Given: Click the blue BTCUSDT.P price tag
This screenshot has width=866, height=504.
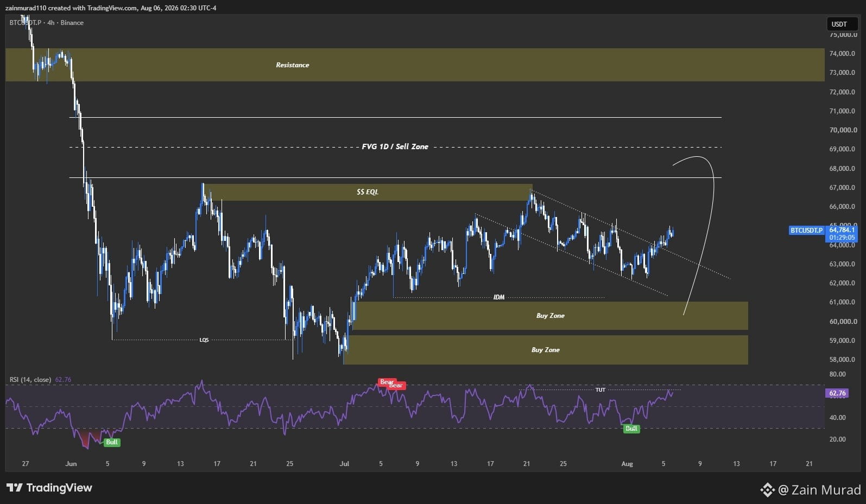Looking at the screenshot, I should click(806, 230).
